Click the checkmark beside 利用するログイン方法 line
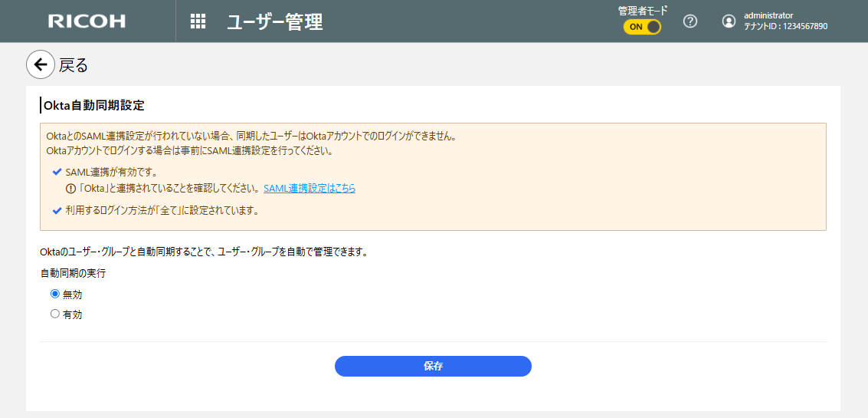This screenshot has width=868, height=418. 57,211
